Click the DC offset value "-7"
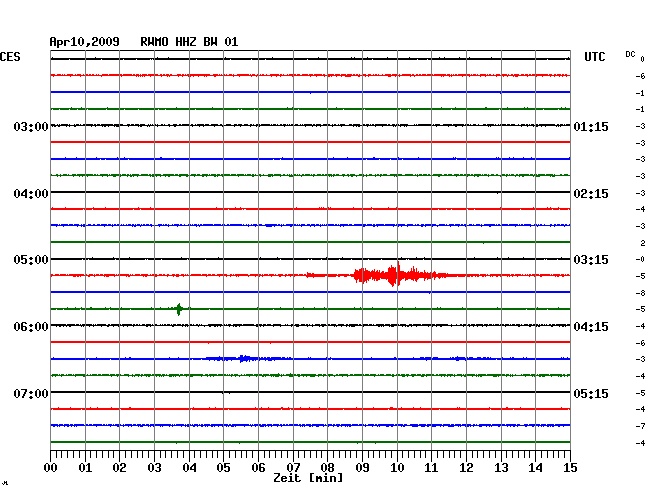 640,426
